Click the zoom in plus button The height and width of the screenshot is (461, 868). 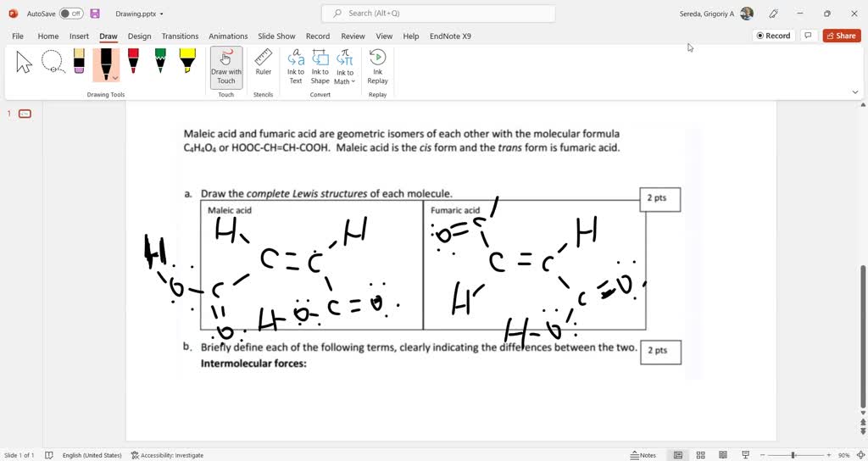(x=829, y=455)
